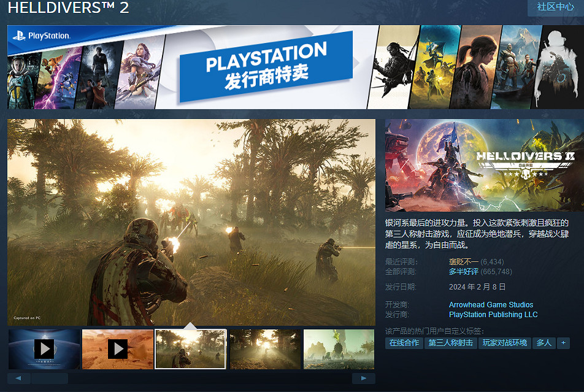Viewport: 584px width, 392px height.
Task: Click the PlayStation logo in the banner
Action: pyautogui.click(x=42, y=36)
